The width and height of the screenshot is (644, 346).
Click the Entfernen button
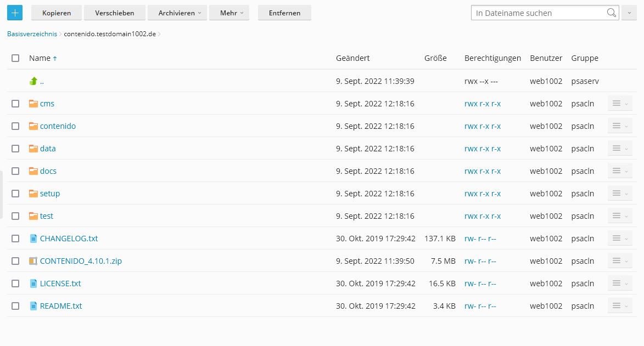[284, 13]
